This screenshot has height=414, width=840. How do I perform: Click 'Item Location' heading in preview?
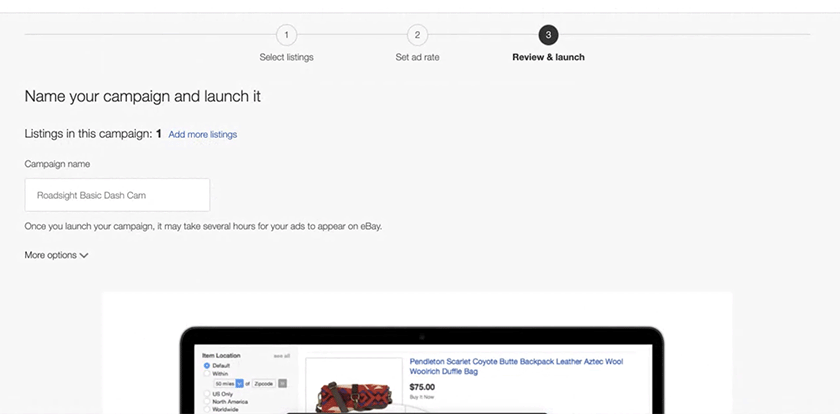pyautogui.click(x=221, y=355)
